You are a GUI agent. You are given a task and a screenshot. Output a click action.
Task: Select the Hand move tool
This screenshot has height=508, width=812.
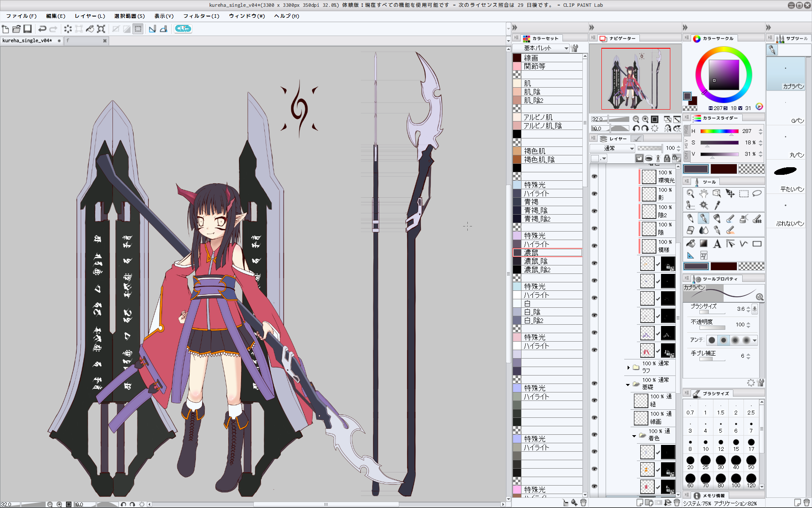click(x=704, y=193)
